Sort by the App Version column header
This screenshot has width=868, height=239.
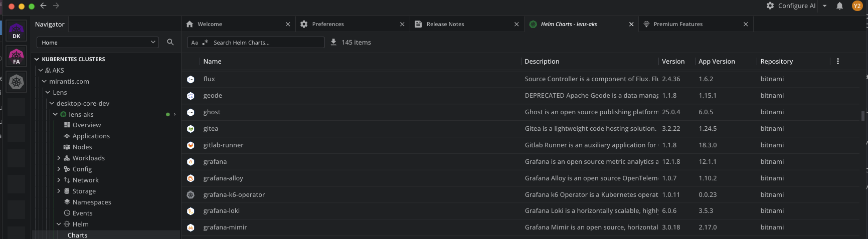[717, 61]
